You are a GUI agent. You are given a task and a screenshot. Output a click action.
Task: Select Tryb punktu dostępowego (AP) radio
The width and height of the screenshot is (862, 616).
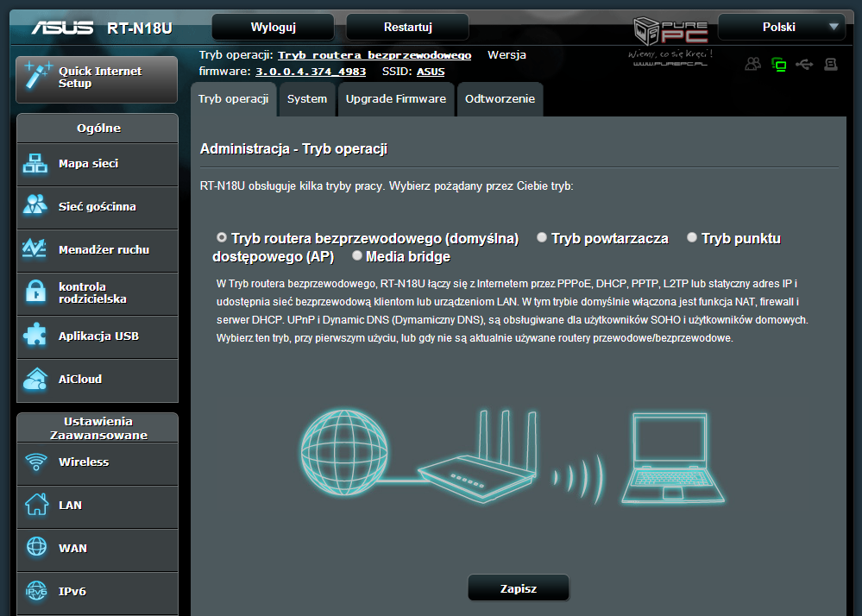pyautogui.click(x=691, y=237)
